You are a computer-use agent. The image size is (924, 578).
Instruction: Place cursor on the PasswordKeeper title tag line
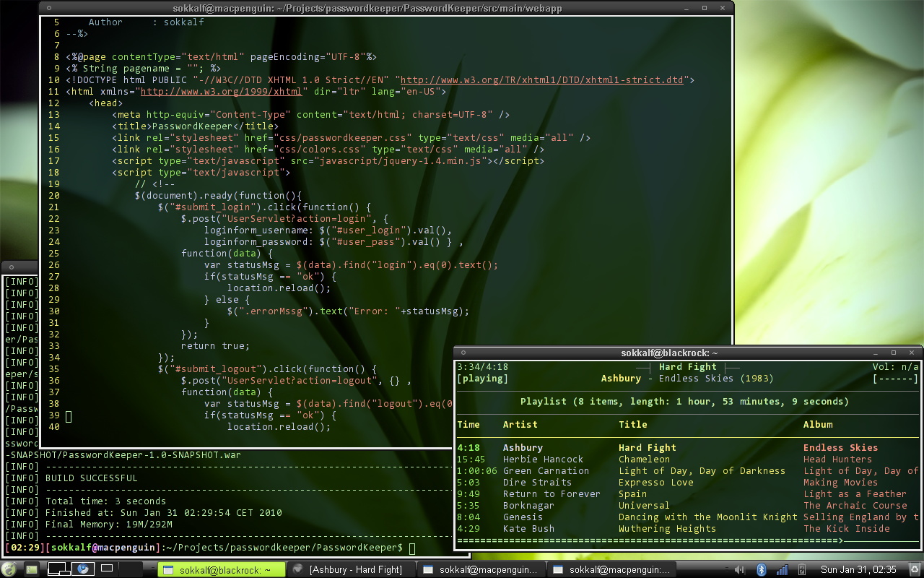click(195, 126)
